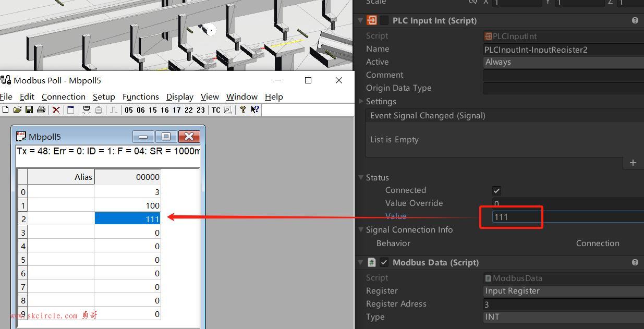Click the Modbus Data script hash icon

[372, 262]
